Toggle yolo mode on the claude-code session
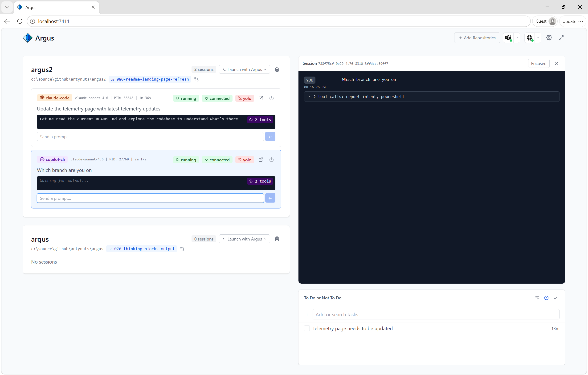The height and width of the screenshot is (375, 588). point(245,98)
